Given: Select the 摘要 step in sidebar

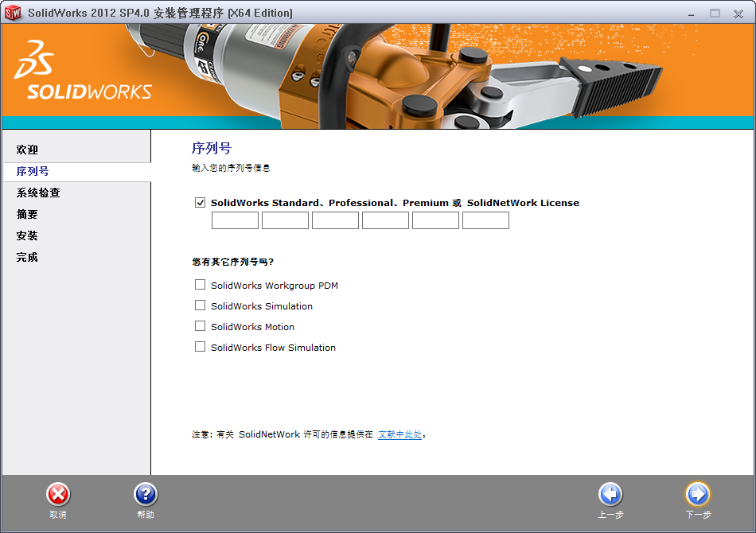Looking at the screenshot, I should pos(27,215).
